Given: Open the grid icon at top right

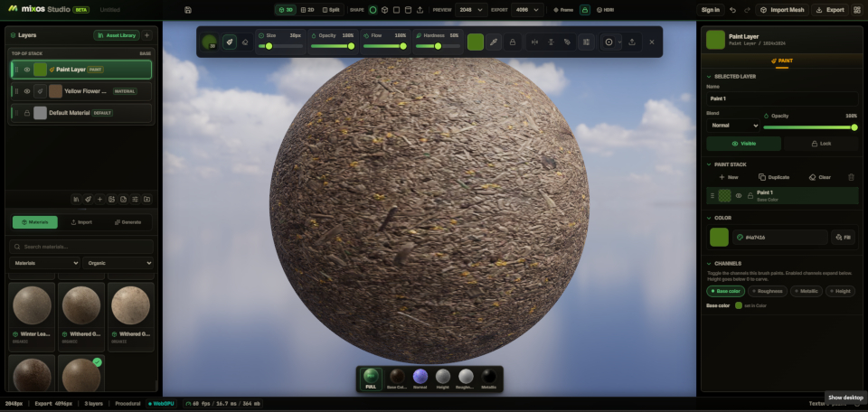Looking at the screenshot, I should click(857, 10).
